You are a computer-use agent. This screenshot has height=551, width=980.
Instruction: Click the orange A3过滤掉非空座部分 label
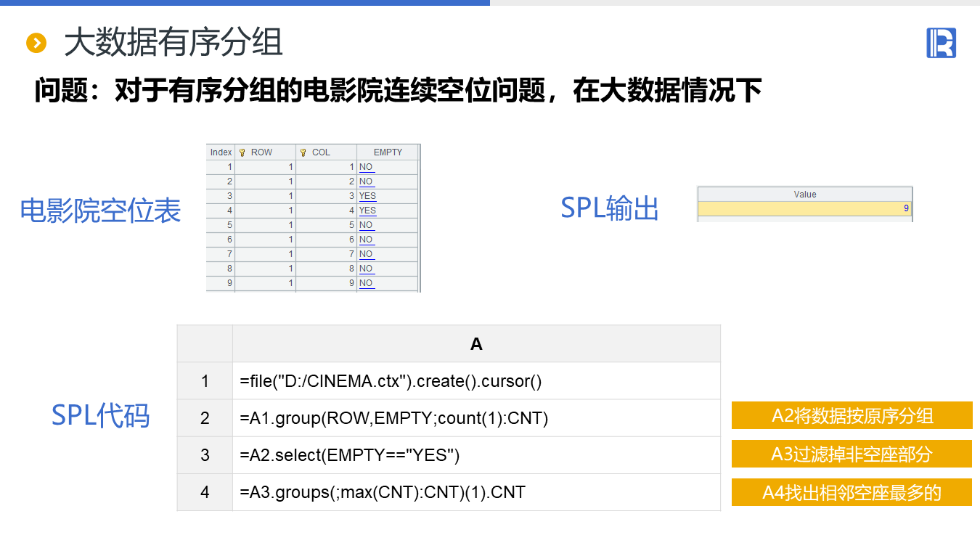click(x=852, y=454)
